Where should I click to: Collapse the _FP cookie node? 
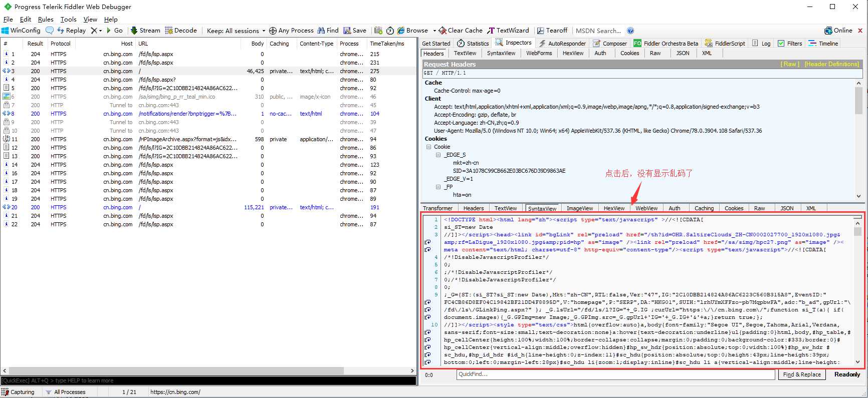[438, 187]
